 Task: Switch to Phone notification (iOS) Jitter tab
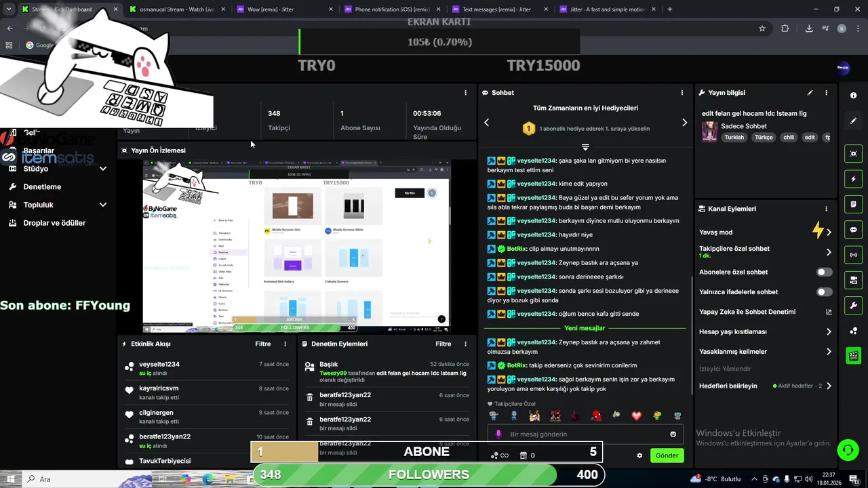[x=393, y=9]
